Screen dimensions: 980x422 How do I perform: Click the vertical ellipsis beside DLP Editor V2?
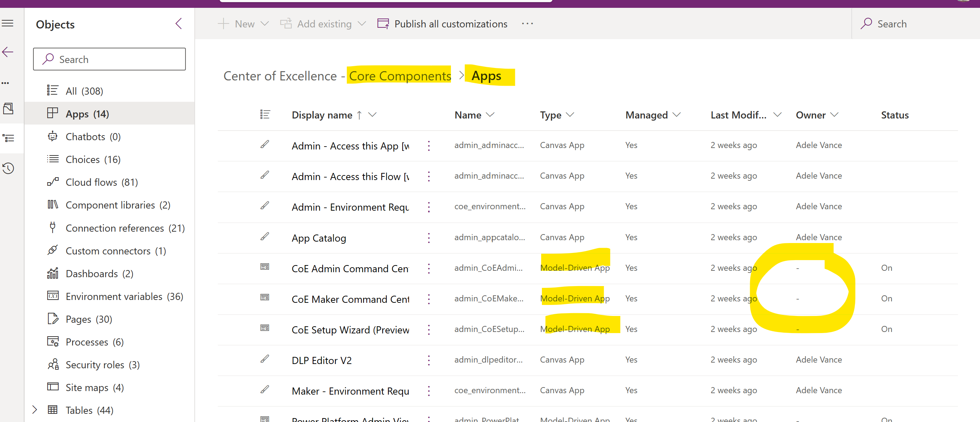point(429,360)
